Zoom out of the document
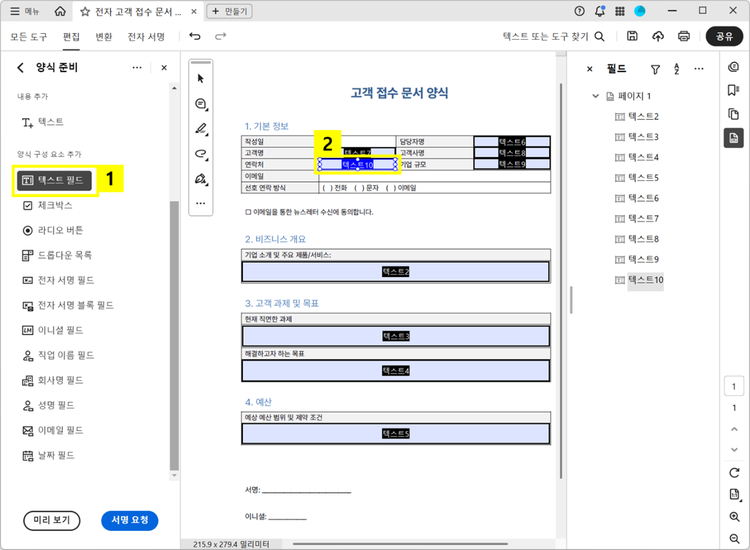 tap(734, 539)
